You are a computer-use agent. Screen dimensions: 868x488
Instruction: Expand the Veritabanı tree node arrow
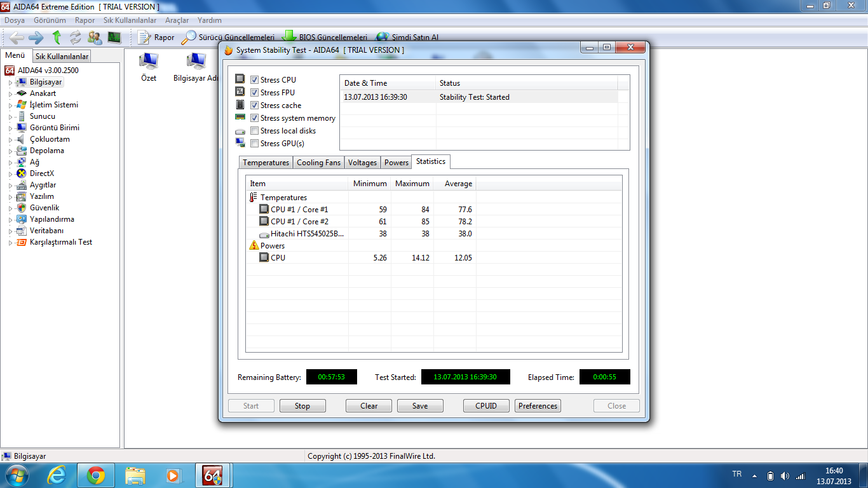(10, 231)
